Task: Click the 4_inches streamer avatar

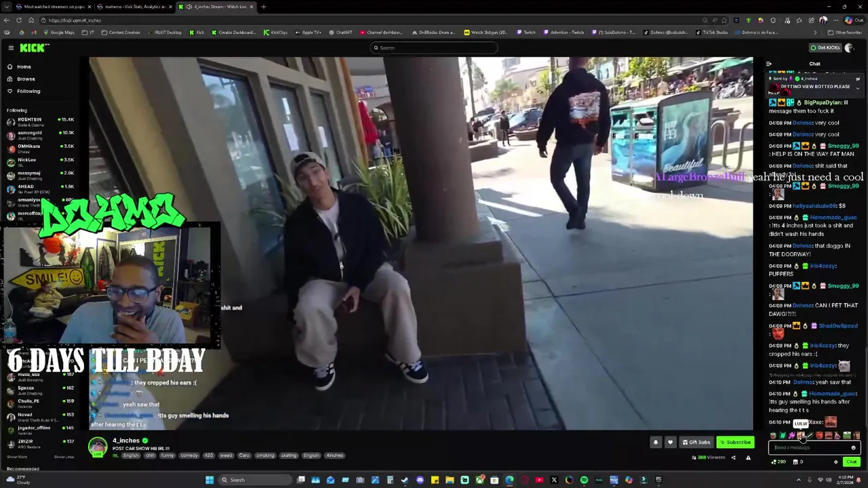Action: [98, 446]
